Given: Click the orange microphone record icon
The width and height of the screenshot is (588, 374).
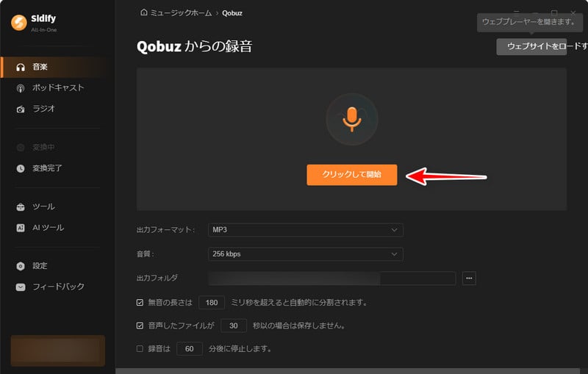Looking at the screenshot, I should click(x=352, y=119).
